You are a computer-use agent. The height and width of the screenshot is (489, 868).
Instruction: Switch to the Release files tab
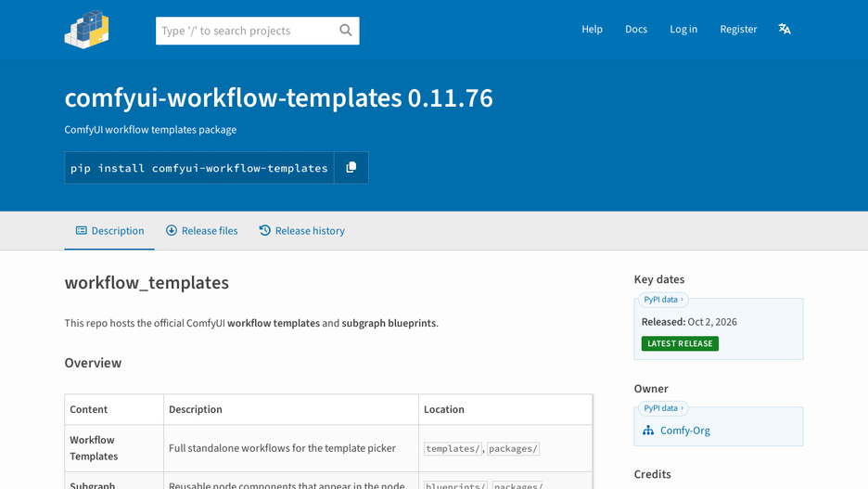pos(202,230)
